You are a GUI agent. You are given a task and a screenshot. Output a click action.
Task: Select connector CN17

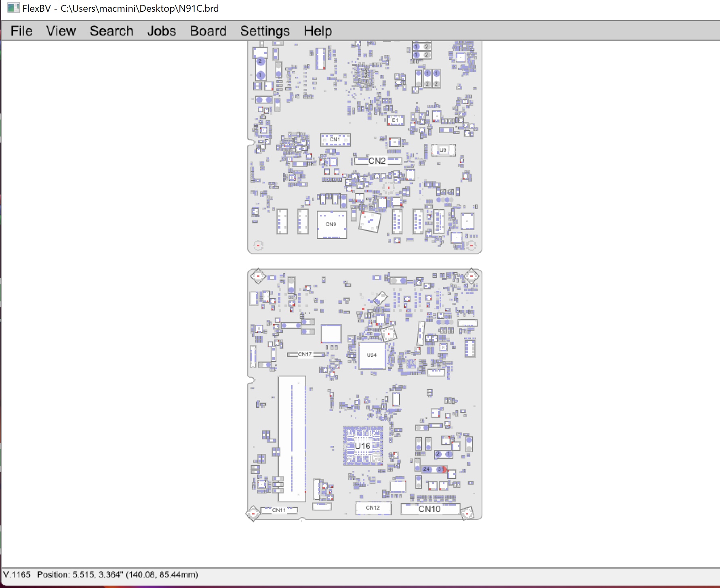[x=305, y=355]
